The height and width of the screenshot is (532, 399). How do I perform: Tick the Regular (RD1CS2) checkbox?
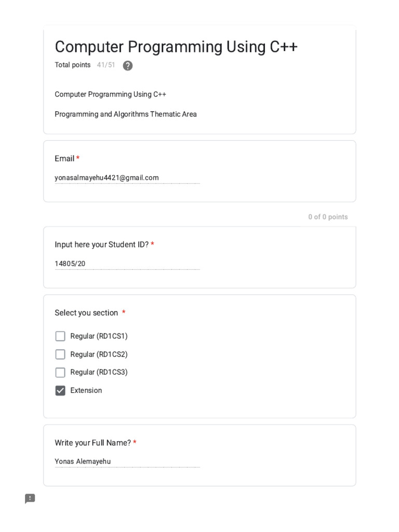(60, 354)
